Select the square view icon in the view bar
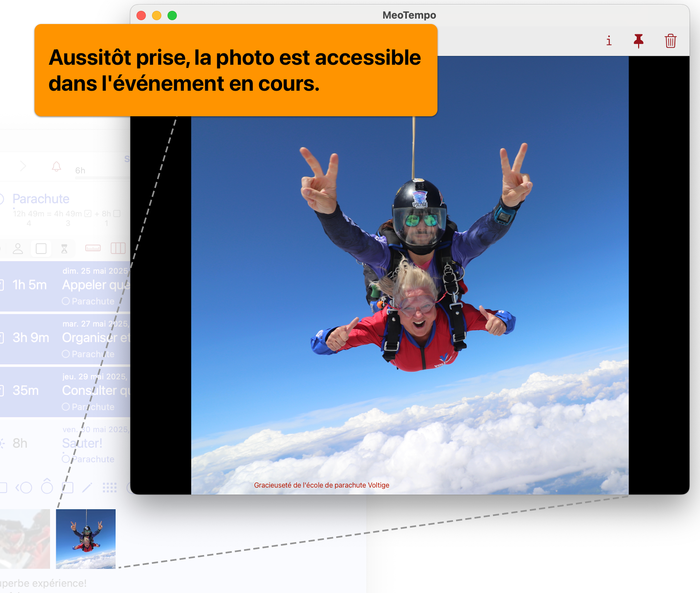 pyautogui.click(x=41, y=248)
